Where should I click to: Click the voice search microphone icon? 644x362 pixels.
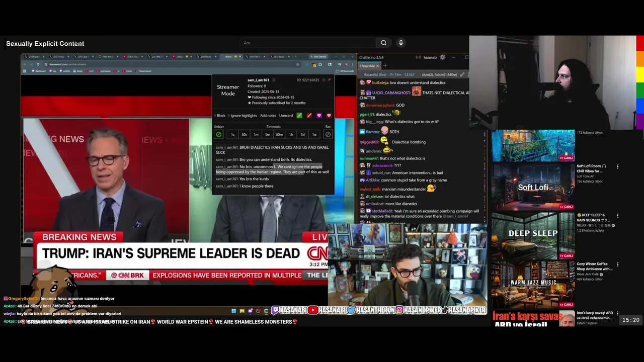(x=400, y=43)
